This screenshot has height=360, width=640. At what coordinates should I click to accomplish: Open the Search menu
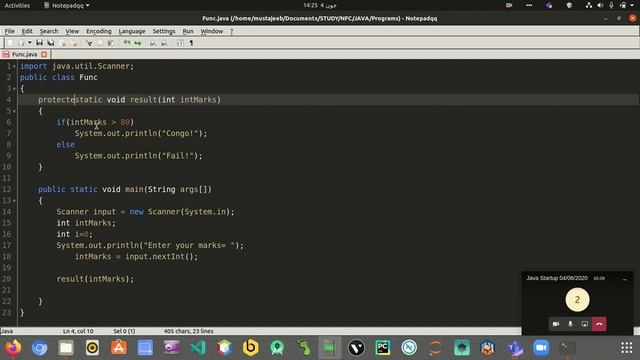pyautogui.click(x=49, y=31)
